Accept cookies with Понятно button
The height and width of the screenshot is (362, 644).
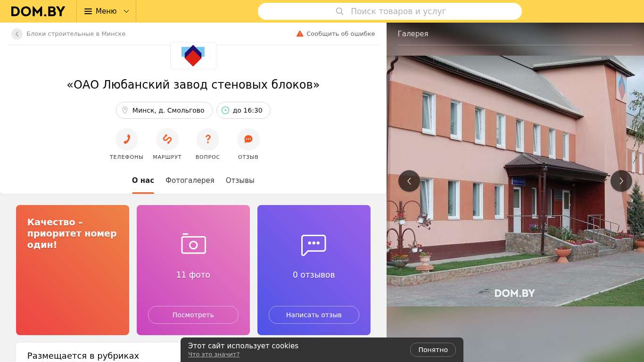pos(433,350)
